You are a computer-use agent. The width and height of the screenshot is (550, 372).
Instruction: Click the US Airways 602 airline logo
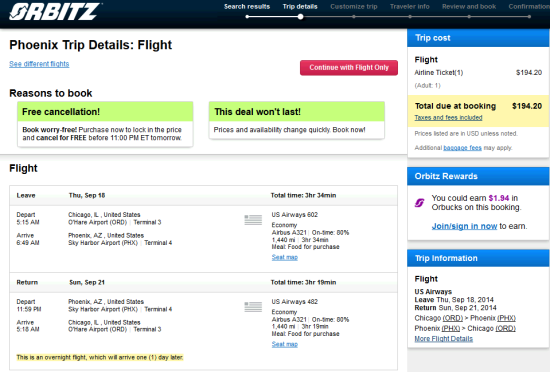click(x=253, y=220)
